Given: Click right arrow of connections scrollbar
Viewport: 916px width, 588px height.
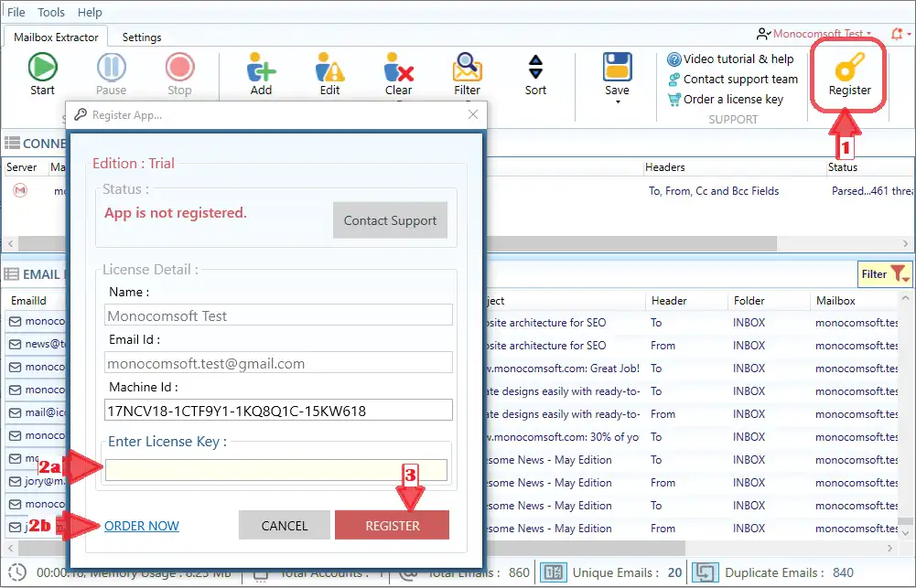Looking at the screenshot, I should [906, 243].
